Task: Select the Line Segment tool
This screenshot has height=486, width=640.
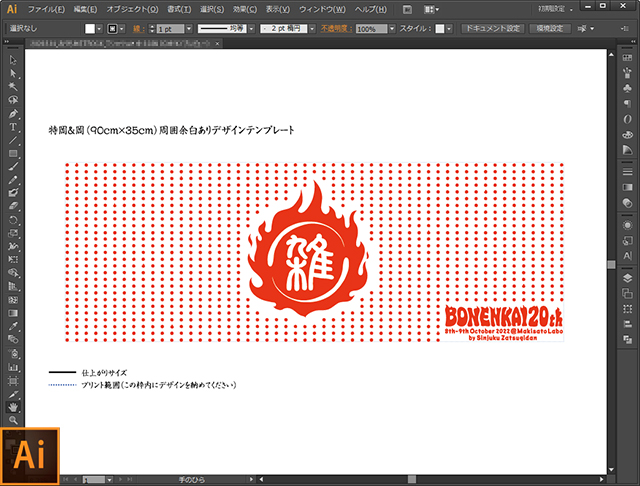Action: pos(13,140)
